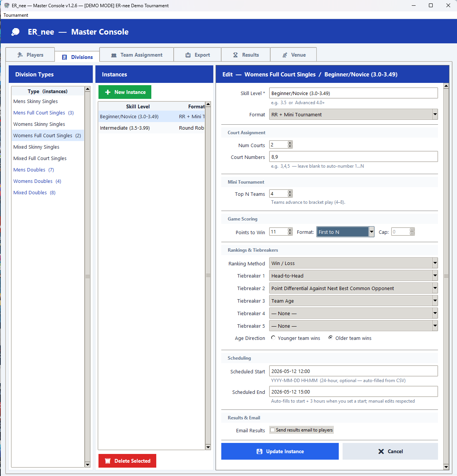457x476 pixels.
Task: Click the Num Courts value field
Action: (279, 144)
